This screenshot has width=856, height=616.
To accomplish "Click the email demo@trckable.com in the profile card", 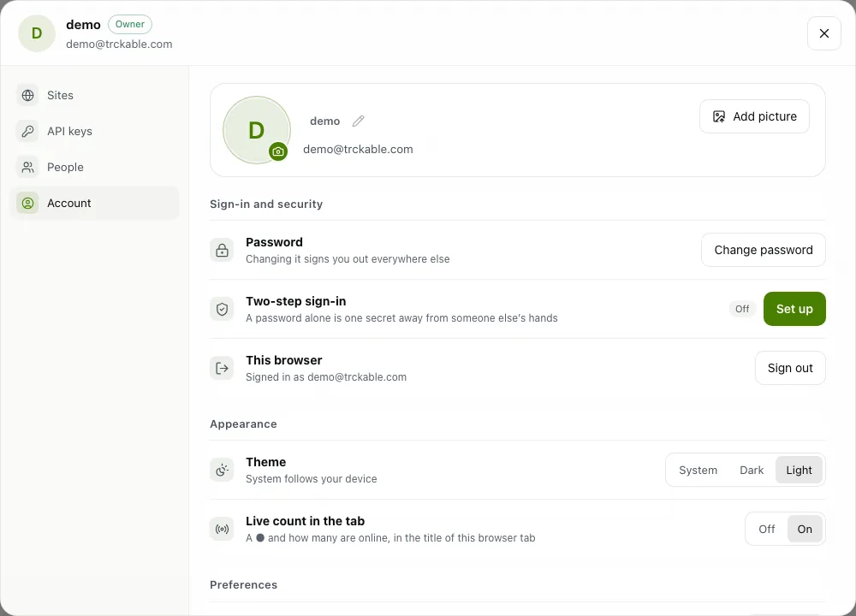I will [358, 150].
